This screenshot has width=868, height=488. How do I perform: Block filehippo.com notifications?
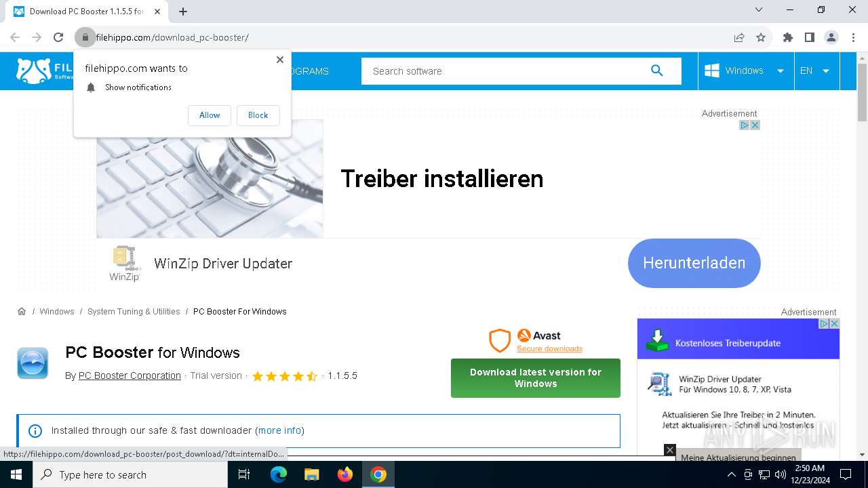tap(258, 115)
